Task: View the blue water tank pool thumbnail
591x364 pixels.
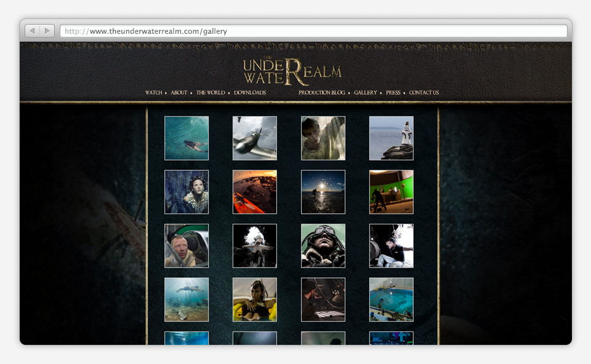Action: 392,299
